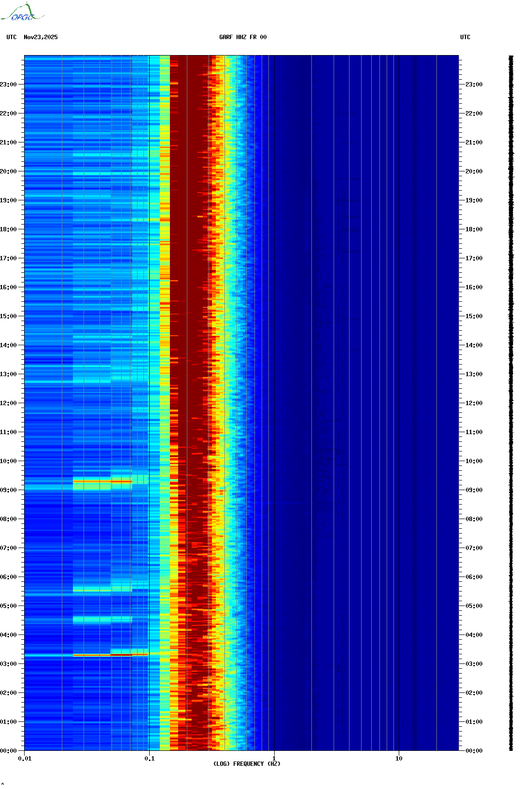Click the 06:00 marker on right axis
This screenshot has height=789, width=532.
[474, 577]
